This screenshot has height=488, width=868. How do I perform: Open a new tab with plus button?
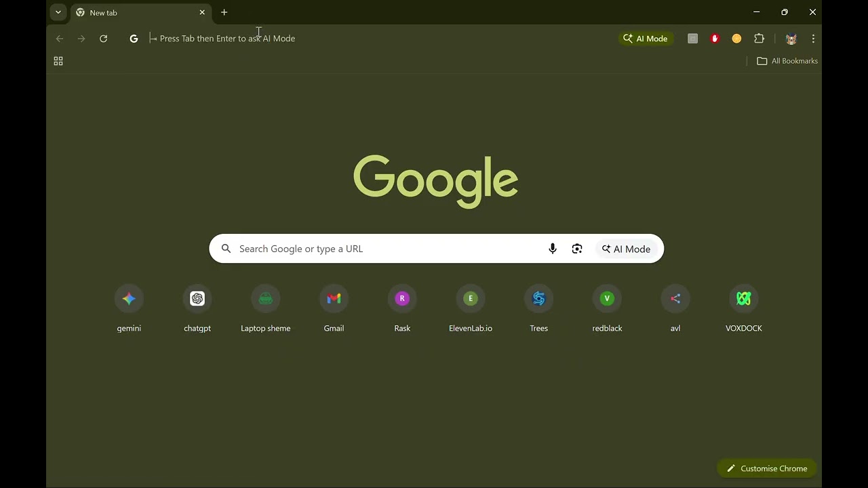224,12
